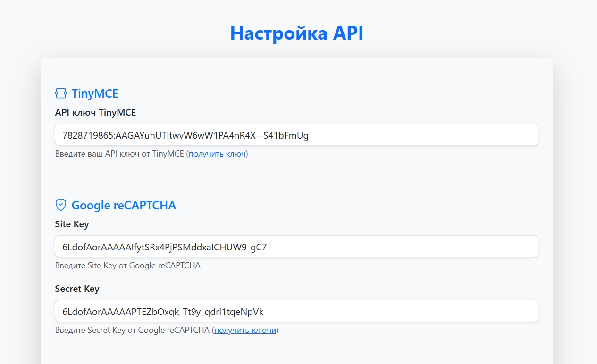Image resolution: width=597 pixels, height=364 pixels.
Task: Open the "получить ключ" link for TinyMCE
Action: (217, 154)
